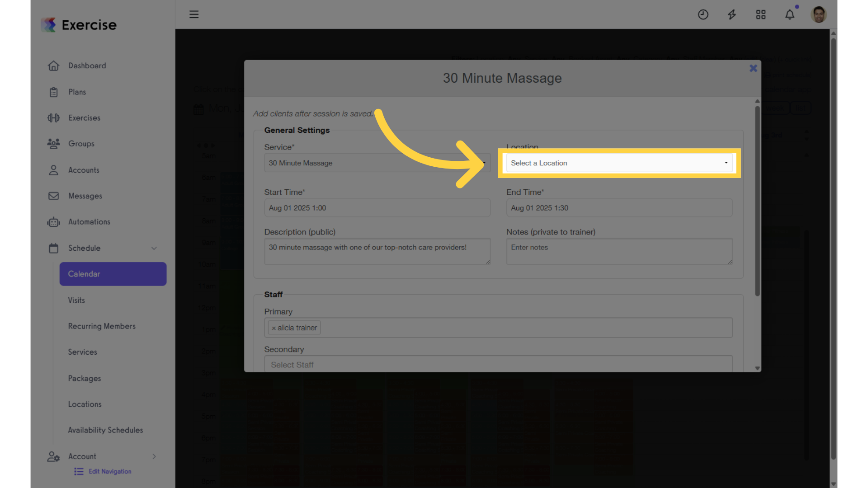The image size is (868, 488).
Task: Click the Schedule calendar icon
Action: click(x=53, y=248)
